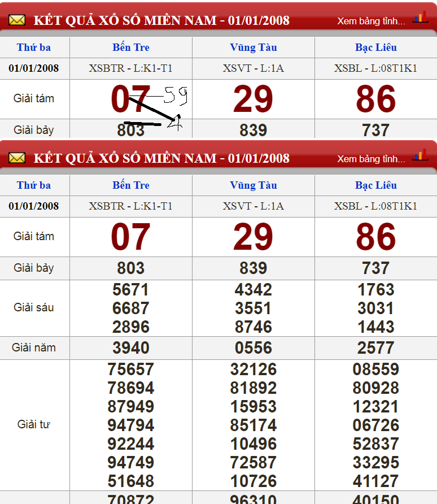This screenshot has height=504, width=437.
Task: Open the Bến Tre link in the lower table
Action: [x=130, y=185]
